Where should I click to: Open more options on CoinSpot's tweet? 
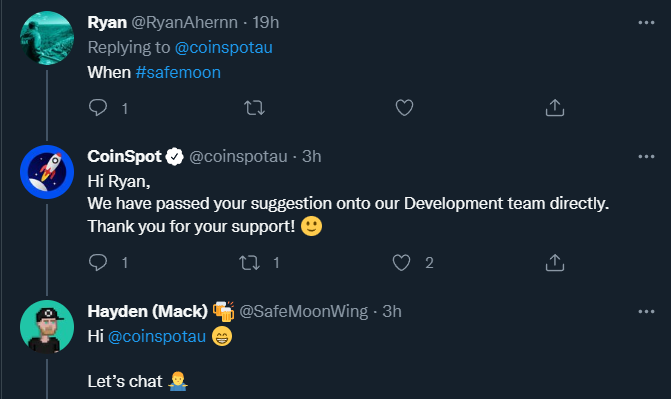[x=646, y=157]
